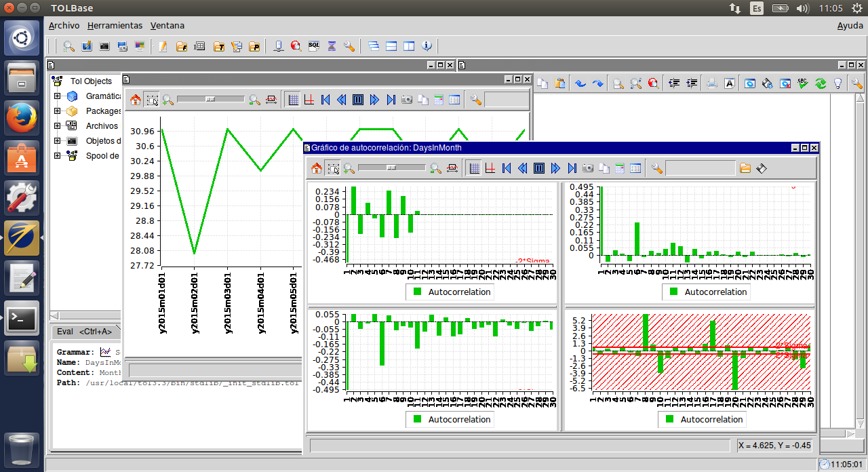Click the green refresh arrows icon in editor toolbar
The height and width of the screenshot is (472, 868).
(x=821, y=83)
